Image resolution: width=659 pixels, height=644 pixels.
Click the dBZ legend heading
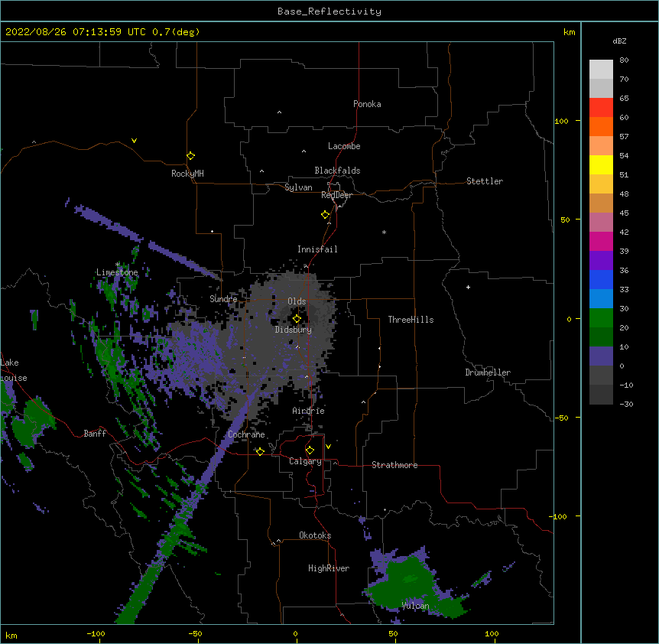[x=619, y=41]
